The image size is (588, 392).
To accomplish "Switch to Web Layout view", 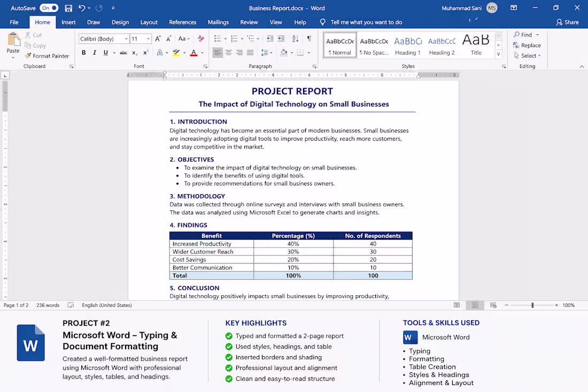I will (x=493, y=305).
